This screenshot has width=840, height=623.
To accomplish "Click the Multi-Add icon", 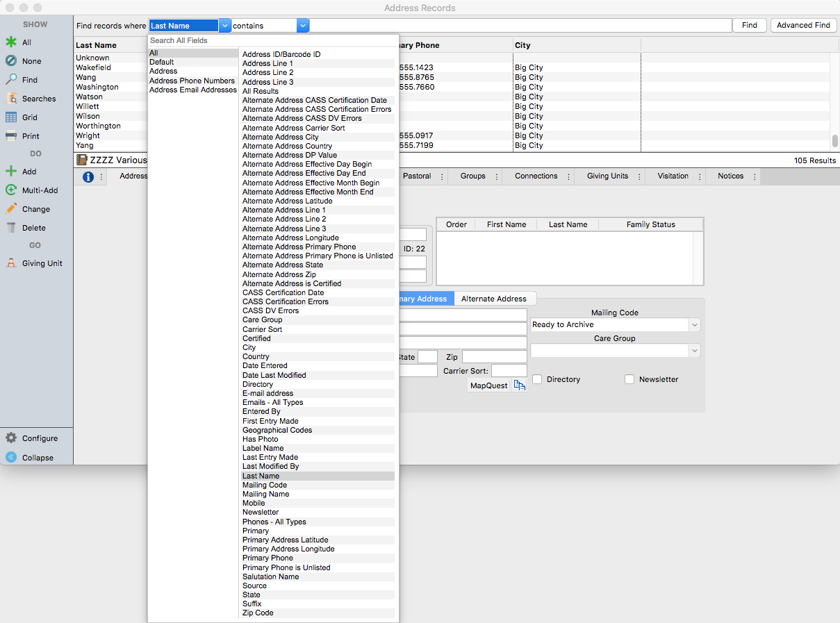I will point(11,190).
